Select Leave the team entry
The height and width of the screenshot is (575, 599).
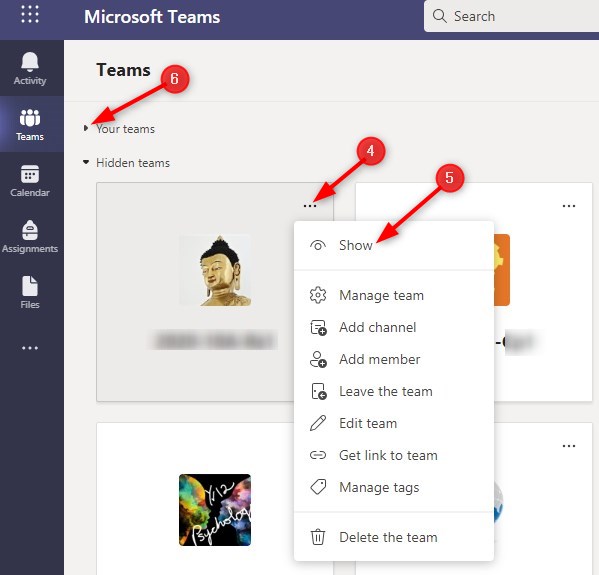(x=394, y=392)
